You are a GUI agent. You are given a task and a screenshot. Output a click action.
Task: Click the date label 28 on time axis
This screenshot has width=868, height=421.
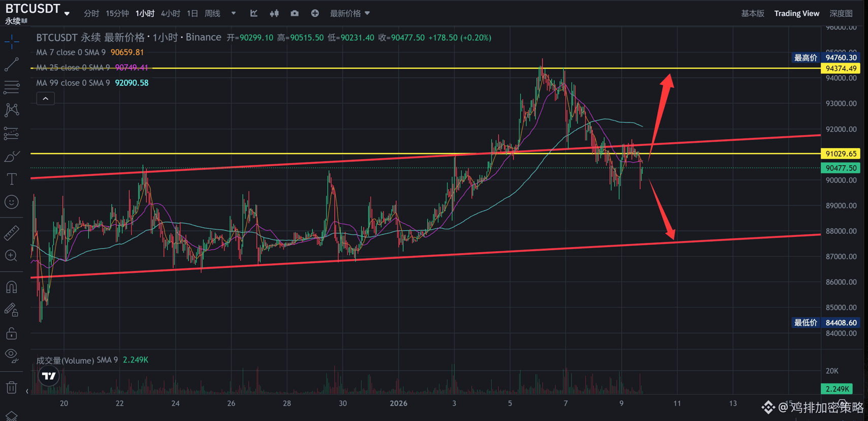[287, 404]
